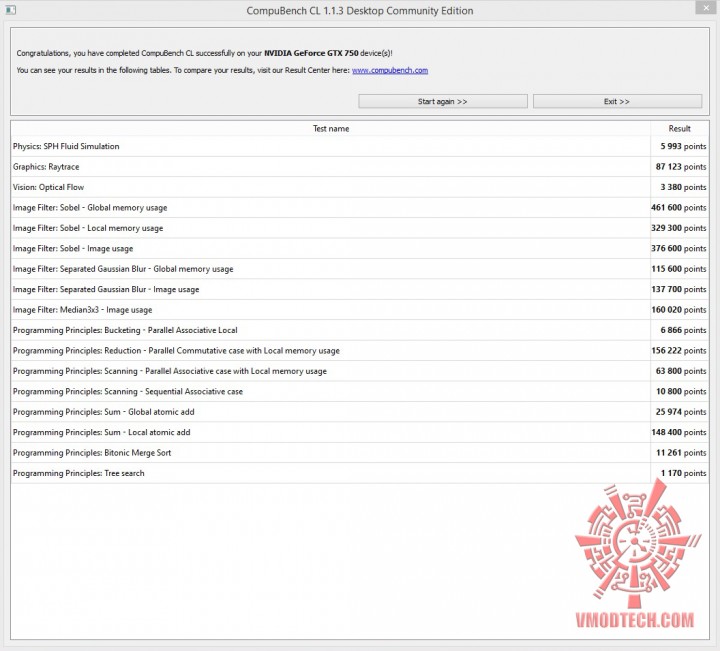Click the 376 600 points result
This screenshot has width=720, height=651.
click(x=679, y=248)
